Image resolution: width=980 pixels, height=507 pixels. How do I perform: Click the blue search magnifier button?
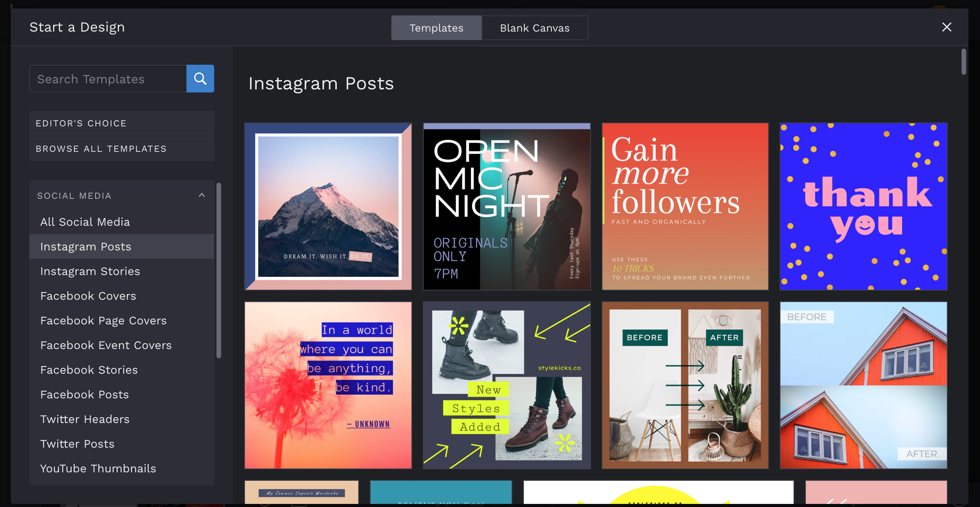point(200,79)
